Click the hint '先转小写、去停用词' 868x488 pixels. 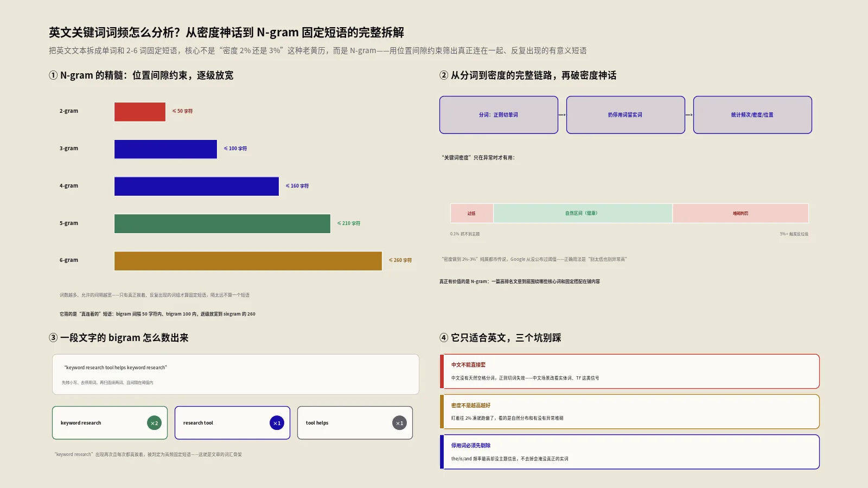point(107,383)
